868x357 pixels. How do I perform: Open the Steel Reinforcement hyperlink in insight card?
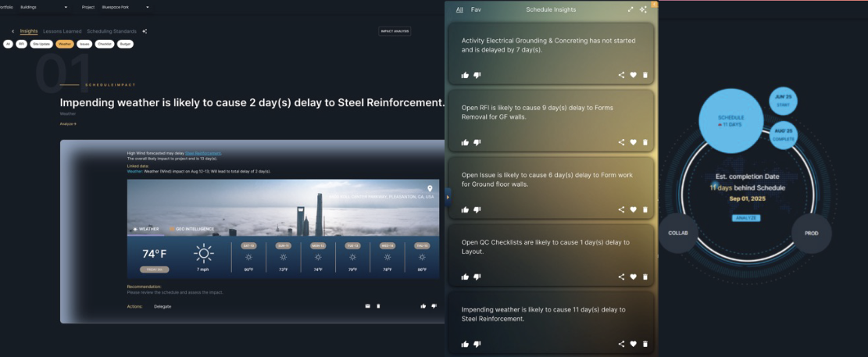tap(203, 153)
